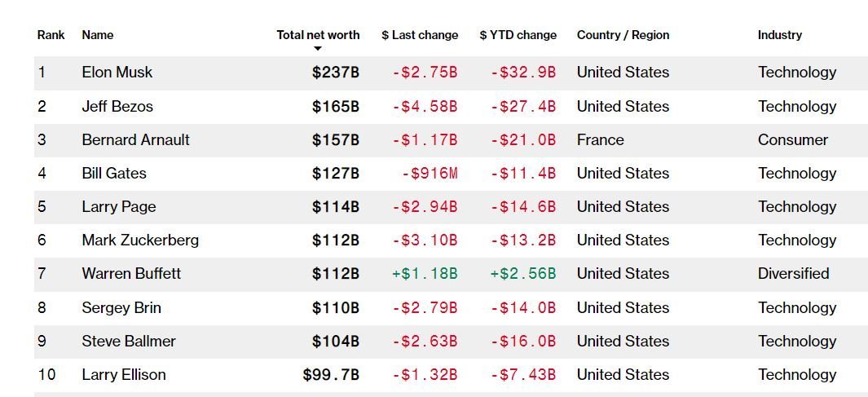Sort by Total net worth column header
Screen dimensions: 868x397
coord(318,35)
